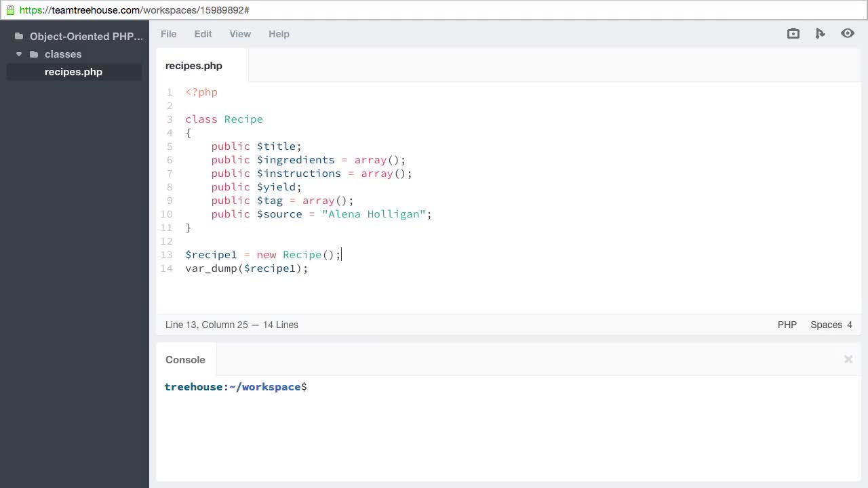Open the Help menu
The image size is (868, 488).
click(x=279, y=34)
